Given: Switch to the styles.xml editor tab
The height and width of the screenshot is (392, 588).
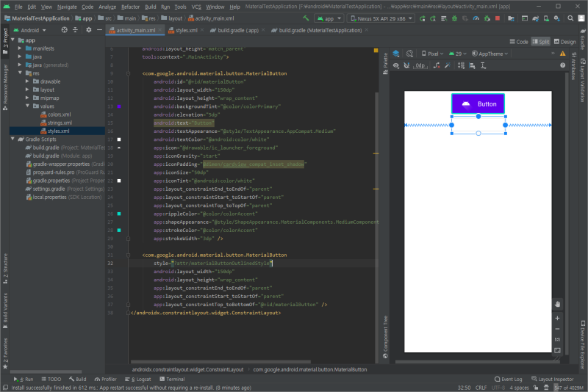Looking at the screenshot, I should coord(187,31).
